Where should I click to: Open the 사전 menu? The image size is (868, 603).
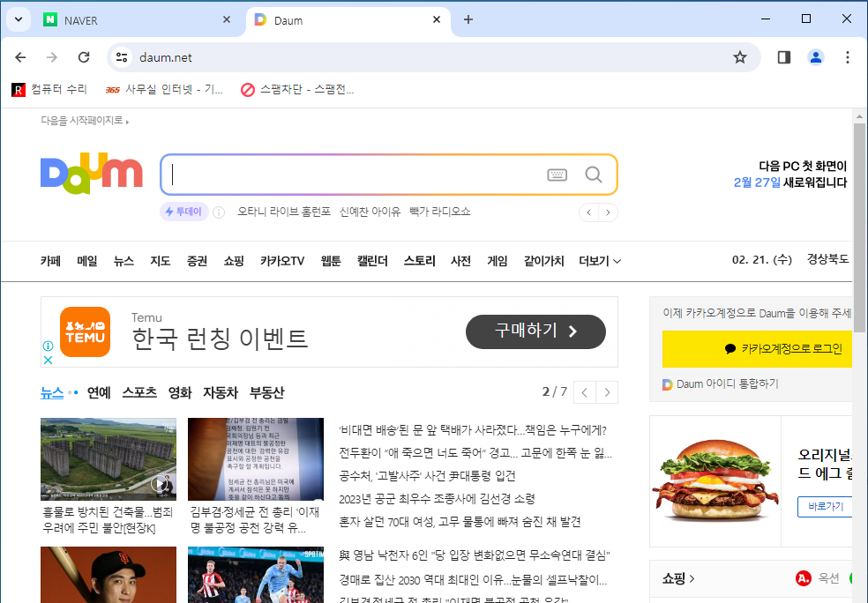460,261
